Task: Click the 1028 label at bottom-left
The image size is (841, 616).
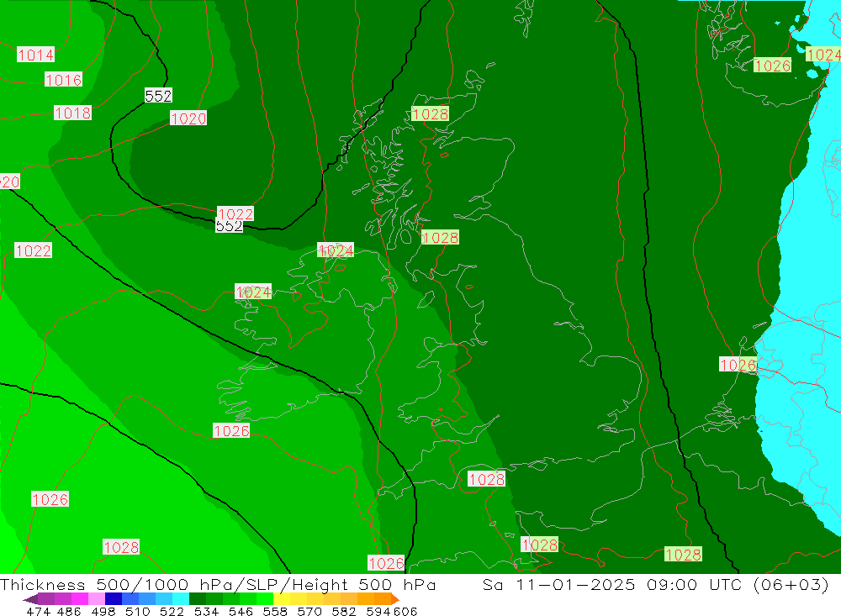Action: (121, 547)
